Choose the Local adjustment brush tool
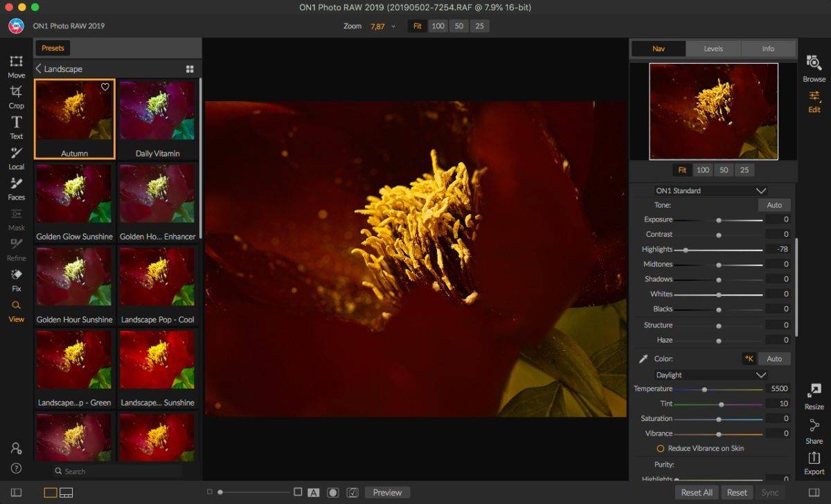The image size is (831, 504). coord(16,157)
